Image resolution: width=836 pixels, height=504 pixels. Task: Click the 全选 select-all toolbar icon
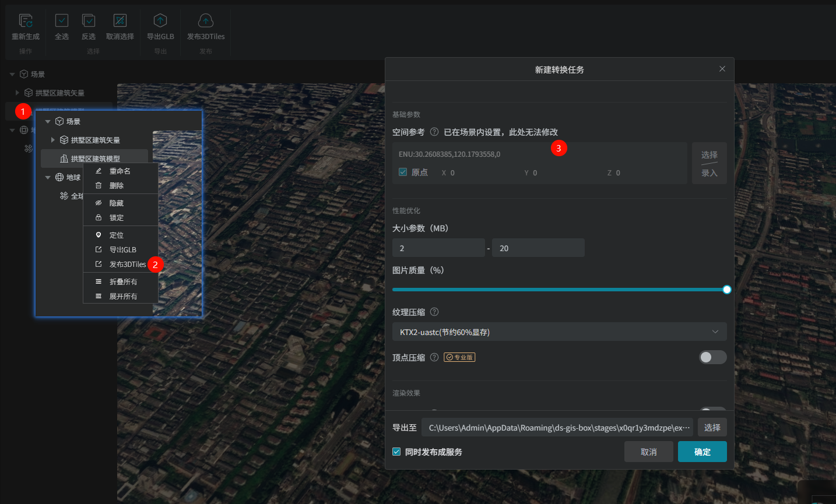coord(62,22)
